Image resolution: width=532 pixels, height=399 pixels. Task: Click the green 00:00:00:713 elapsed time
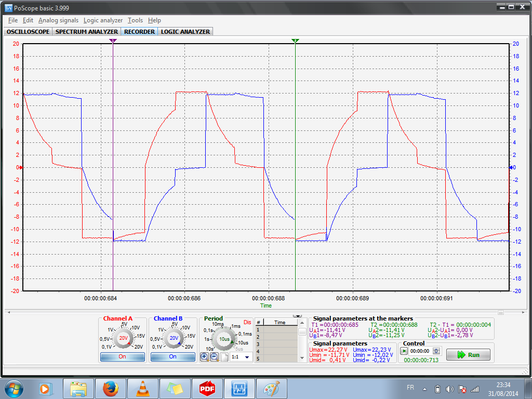pyautogui.click(x=421, y=360)
